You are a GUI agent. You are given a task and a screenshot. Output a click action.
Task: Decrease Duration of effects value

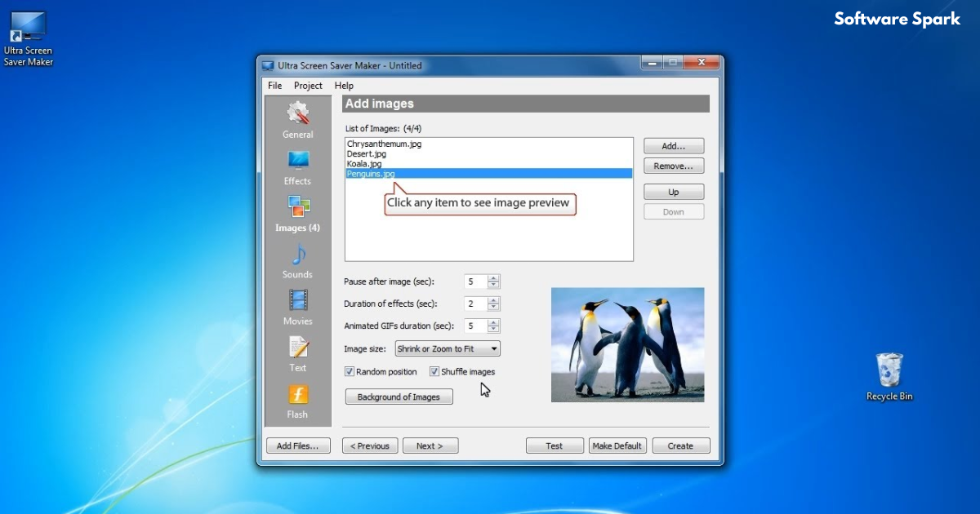coord(493,307)
